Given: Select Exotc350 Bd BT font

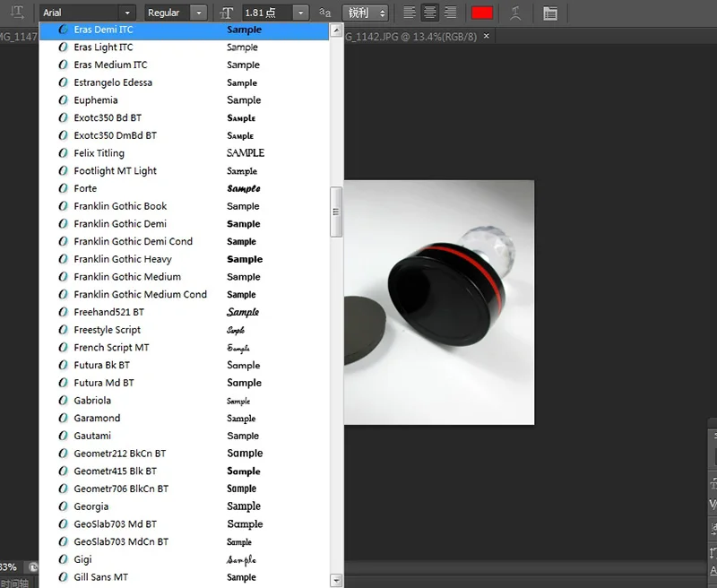Looking at the screenshot, I should 184,118.
